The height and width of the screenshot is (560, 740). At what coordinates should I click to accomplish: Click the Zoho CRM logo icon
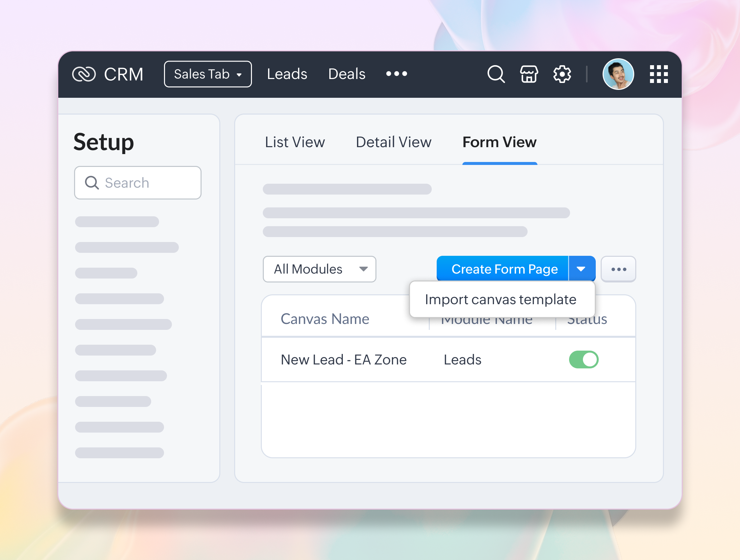[x=84, y=74]
